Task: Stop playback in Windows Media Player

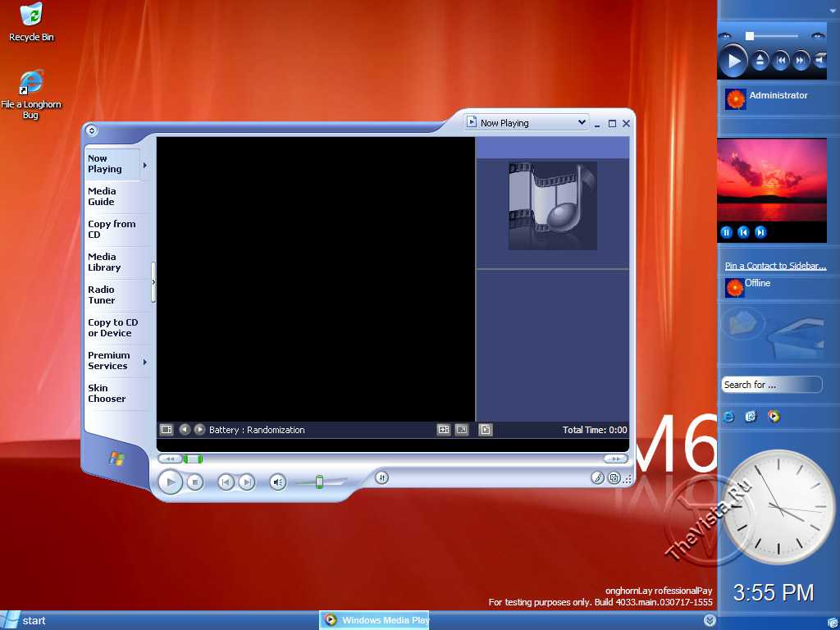Action: [195, 482]
